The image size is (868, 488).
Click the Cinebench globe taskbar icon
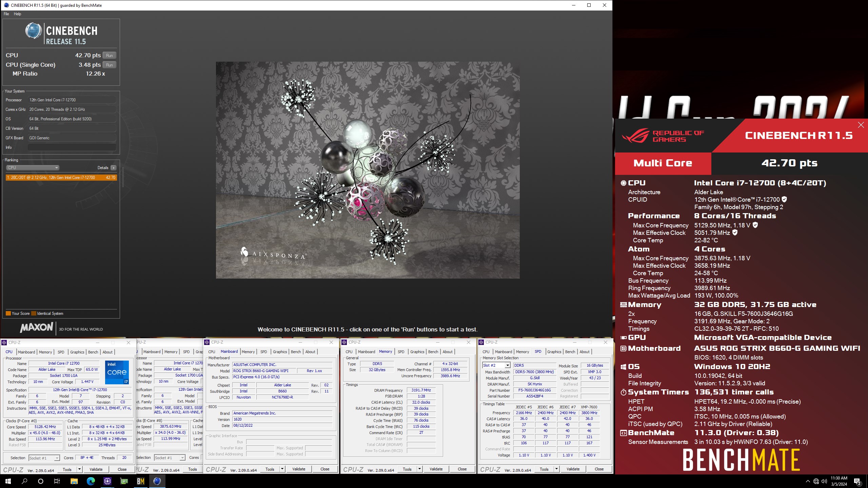pos(157,481)
